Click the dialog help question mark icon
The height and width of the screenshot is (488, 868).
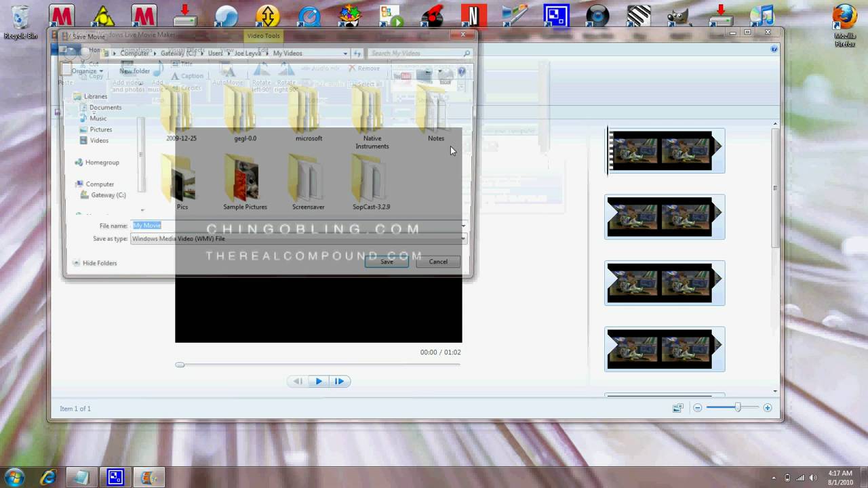coord(462,71)
